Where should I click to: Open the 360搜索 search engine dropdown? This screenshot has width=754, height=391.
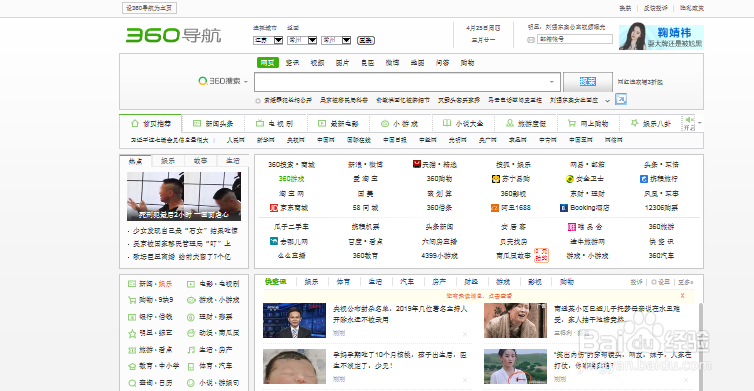246,82
